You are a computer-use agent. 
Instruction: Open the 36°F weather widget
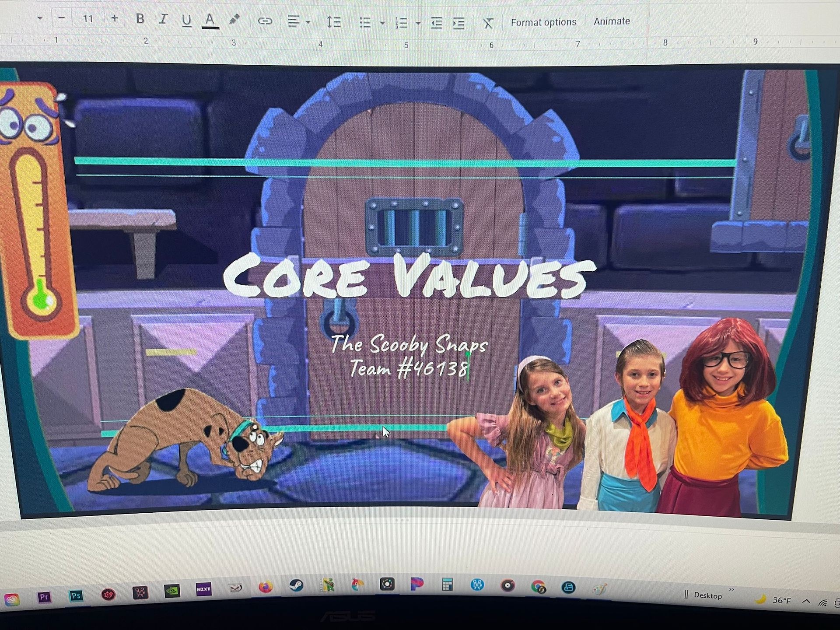(773, 600)
